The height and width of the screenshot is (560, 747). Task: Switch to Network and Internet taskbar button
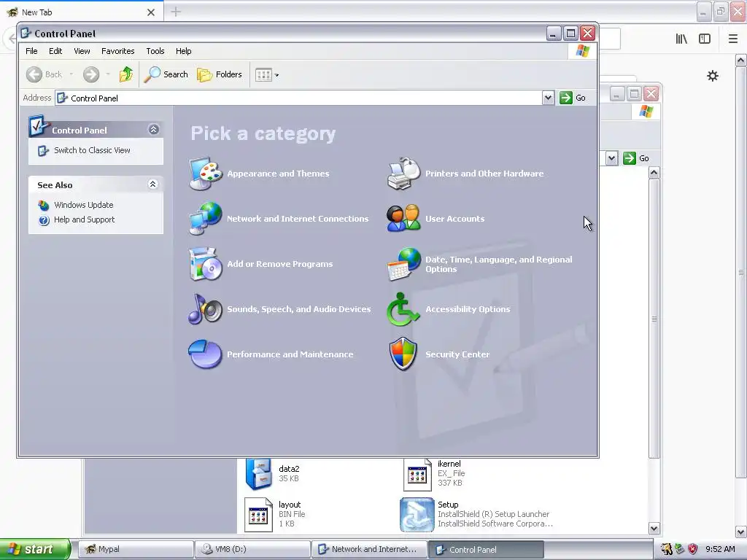369,549
